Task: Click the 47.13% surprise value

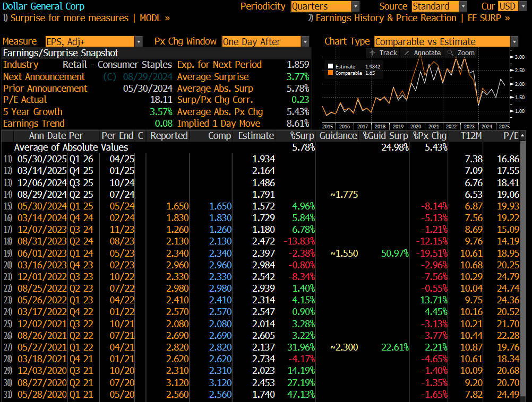Action: 301,395
